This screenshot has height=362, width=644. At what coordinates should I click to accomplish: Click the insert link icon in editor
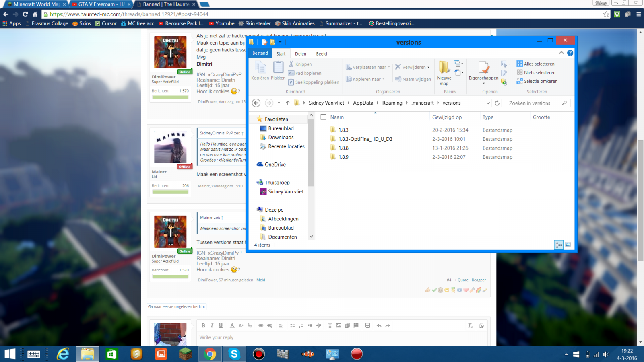tap(261, 326)
